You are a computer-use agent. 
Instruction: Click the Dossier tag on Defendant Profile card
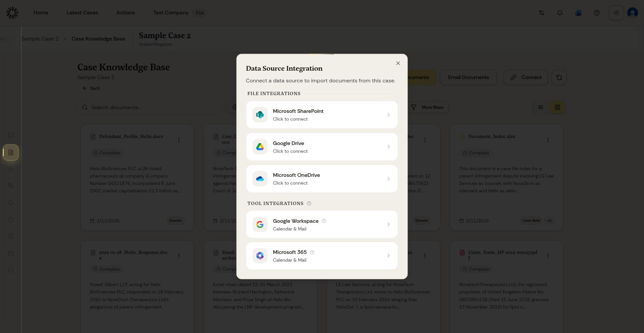(x=175, y=220)
